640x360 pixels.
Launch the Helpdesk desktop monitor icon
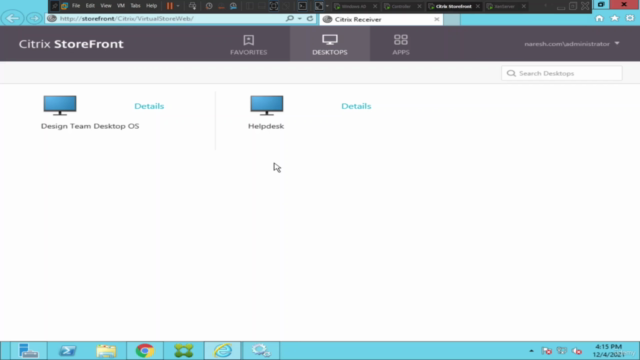267,105
